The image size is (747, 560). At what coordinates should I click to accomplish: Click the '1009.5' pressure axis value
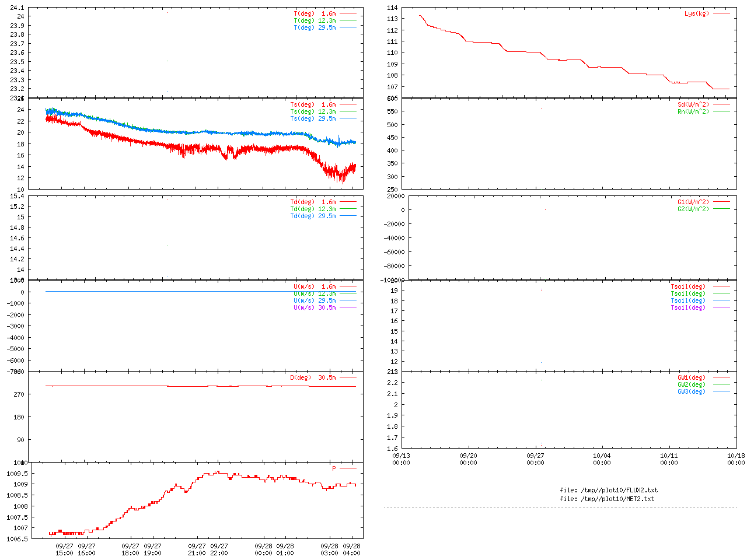[18, 473]
